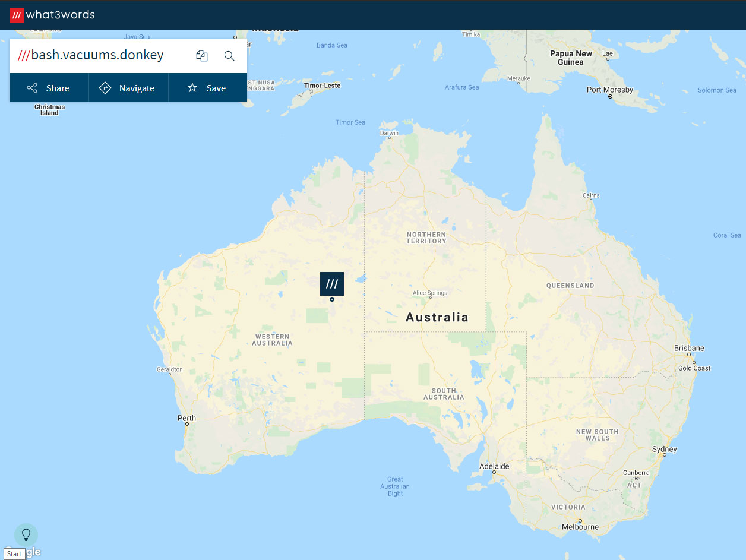Click the Western Australia state label
The width and height of the screenshot is (746, 560).
point(272,340)
